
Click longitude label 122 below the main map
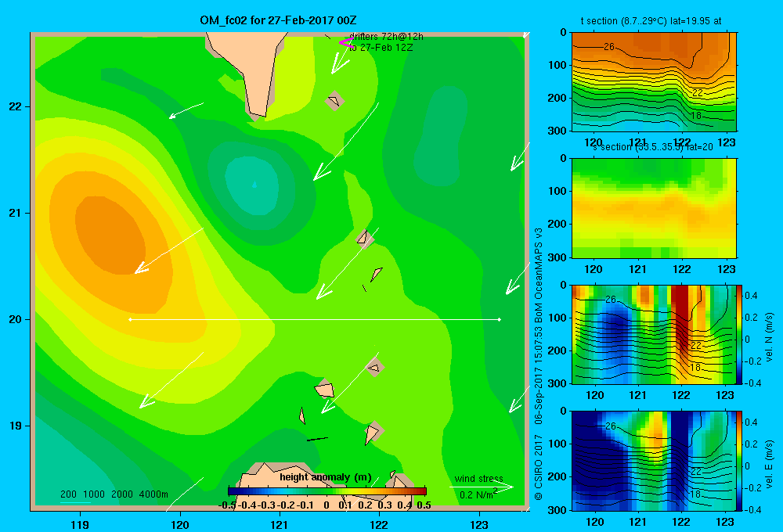point(379,525)
